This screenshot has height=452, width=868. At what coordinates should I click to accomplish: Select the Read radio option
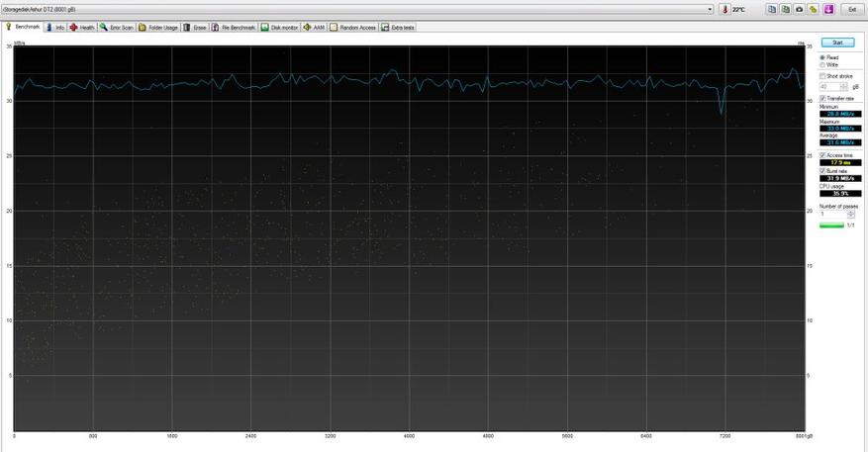point(828,57)
